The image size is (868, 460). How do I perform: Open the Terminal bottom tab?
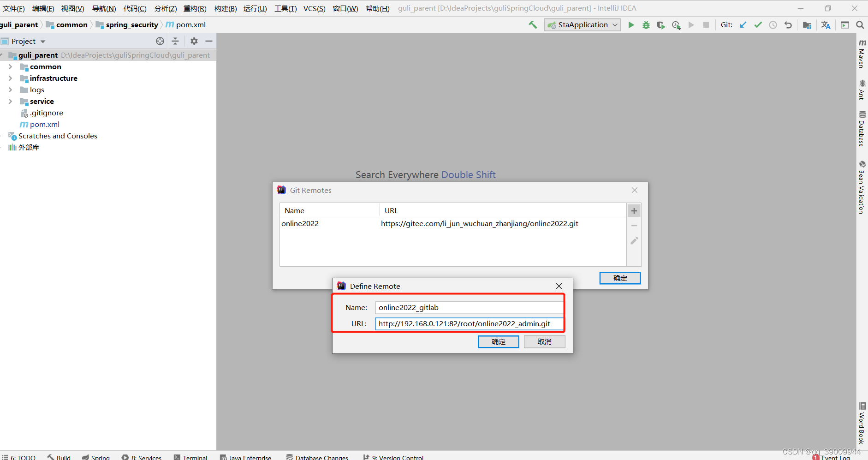click(190, 457)
